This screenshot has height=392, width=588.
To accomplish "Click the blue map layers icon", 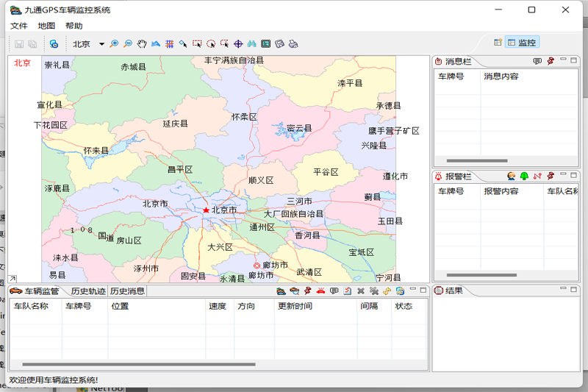I will [x=156, y=44].
